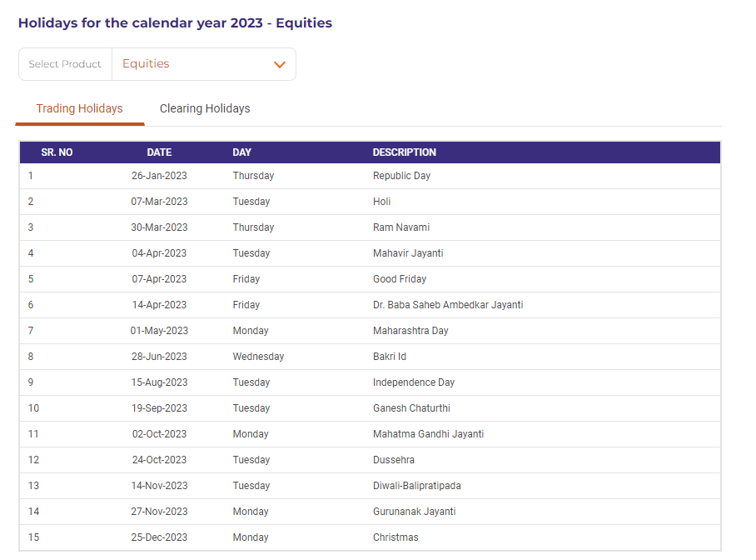Click the DESCRIPTION column header
The width and height of the screenshot is (756, 560).
click(404, 152)
